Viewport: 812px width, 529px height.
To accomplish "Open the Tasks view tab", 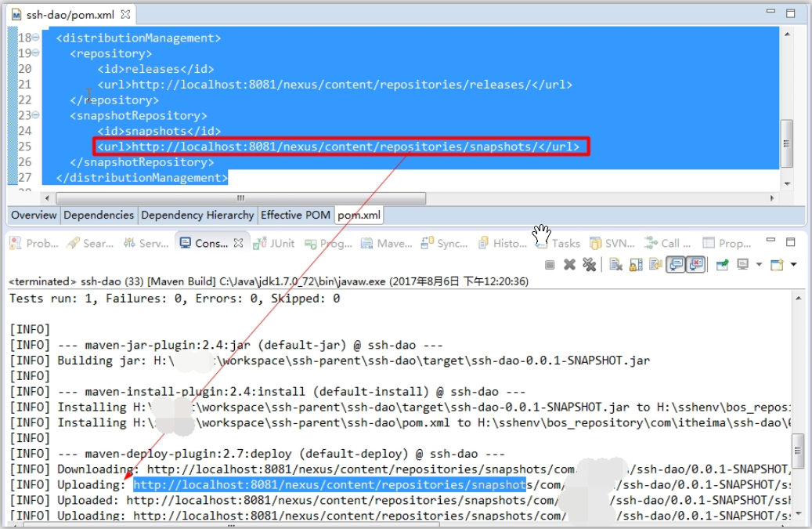I will 558,243.
